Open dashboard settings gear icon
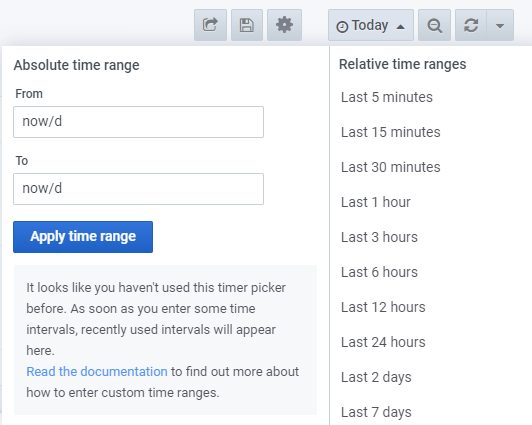 point(284,25)
